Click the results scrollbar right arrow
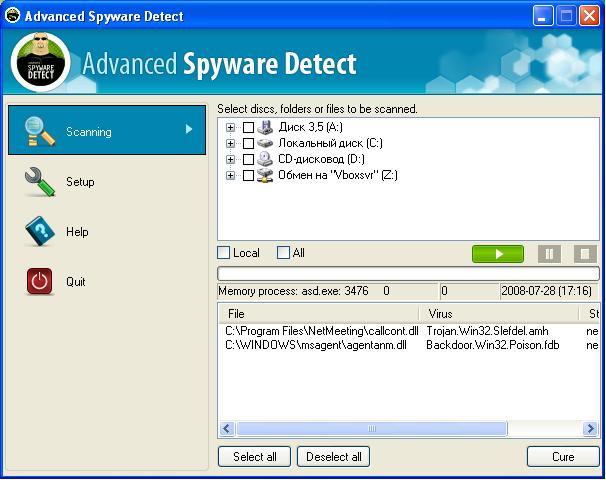The image size is (606, 480). pyautogui.click(x=590, y=428)
